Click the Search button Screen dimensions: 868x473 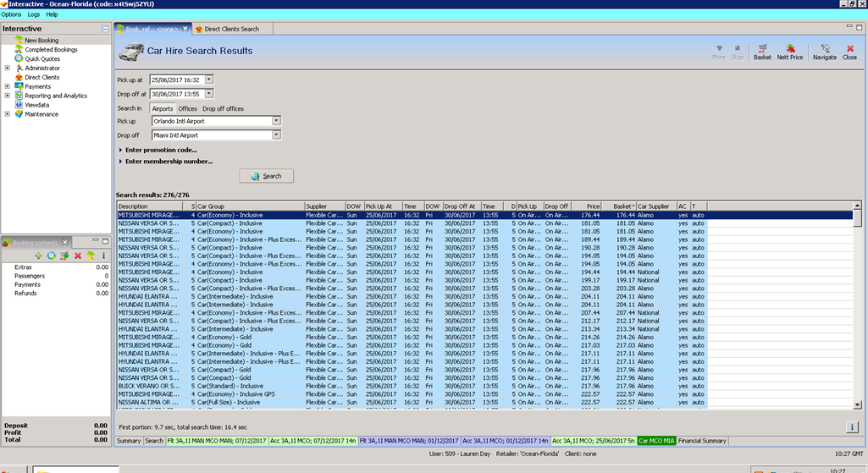[x=266, y=176]
